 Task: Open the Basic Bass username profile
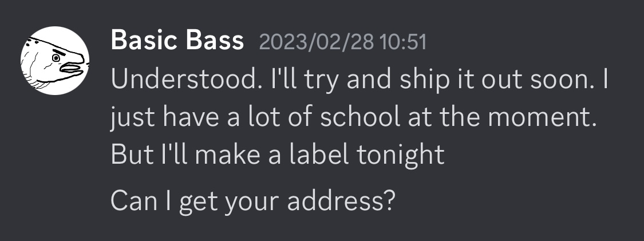(x=177, y=42)
